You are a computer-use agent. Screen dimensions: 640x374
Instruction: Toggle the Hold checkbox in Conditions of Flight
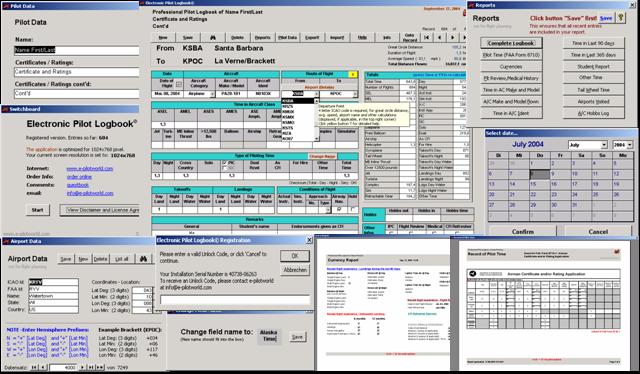point(353,209)
